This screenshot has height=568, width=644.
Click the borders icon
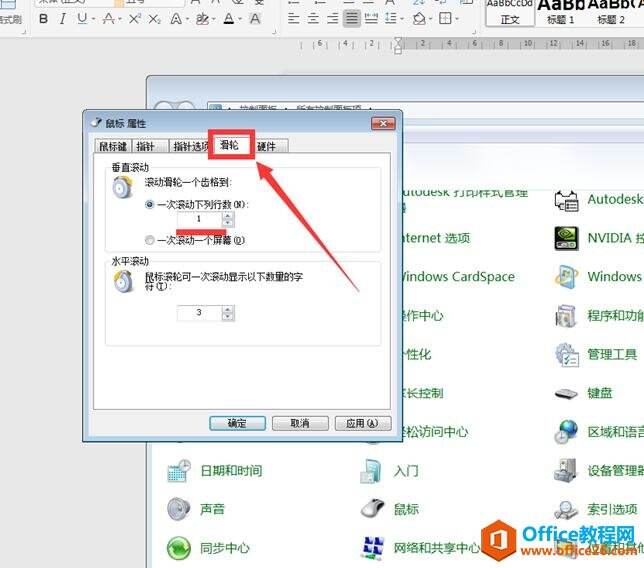(445, 18)
